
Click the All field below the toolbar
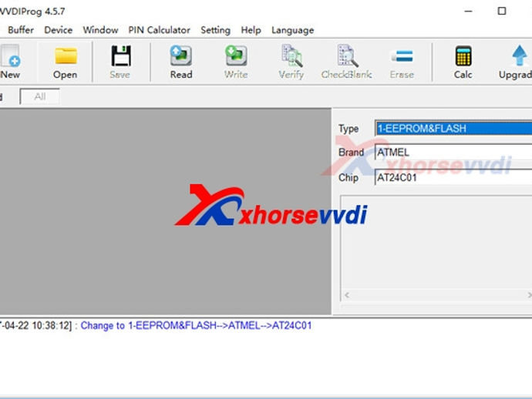pyautogui.click(x=39, y=96)
